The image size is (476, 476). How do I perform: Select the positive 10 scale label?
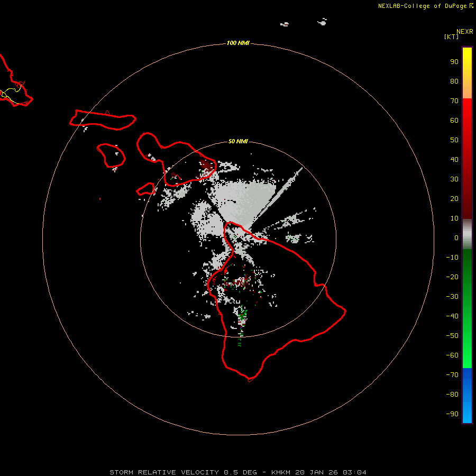454,218
